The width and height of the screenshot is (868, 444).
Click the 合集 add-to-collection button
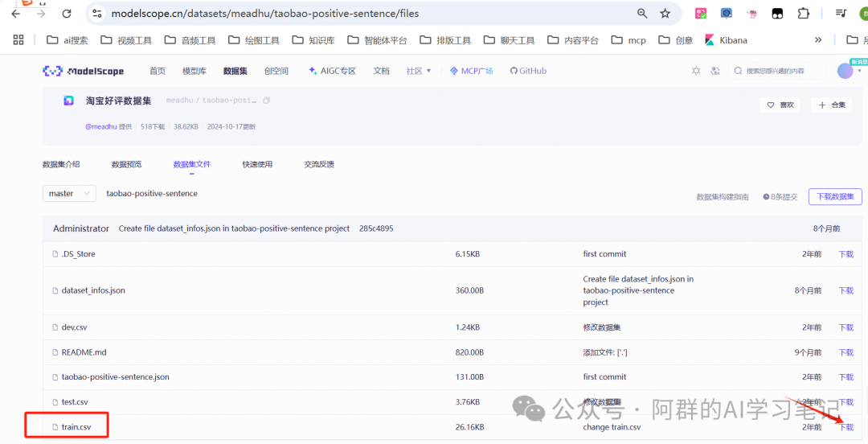click(832, 105)
